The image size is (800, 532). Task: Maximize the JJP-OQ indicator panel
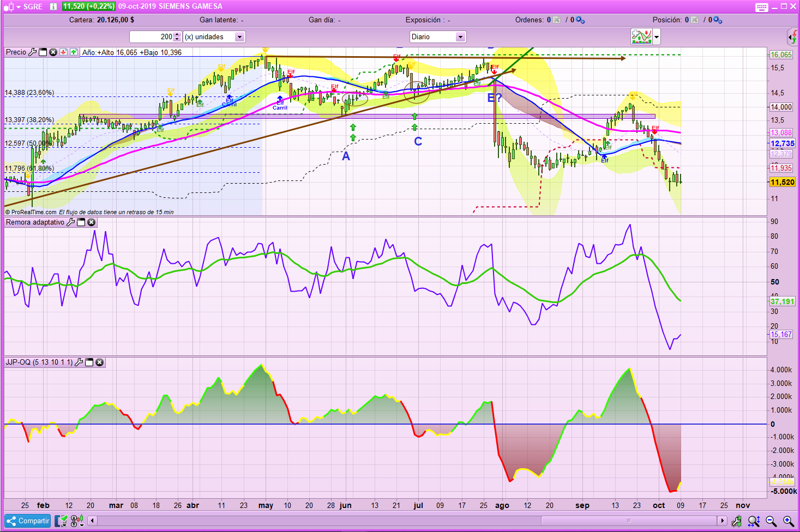coord(89,362)
